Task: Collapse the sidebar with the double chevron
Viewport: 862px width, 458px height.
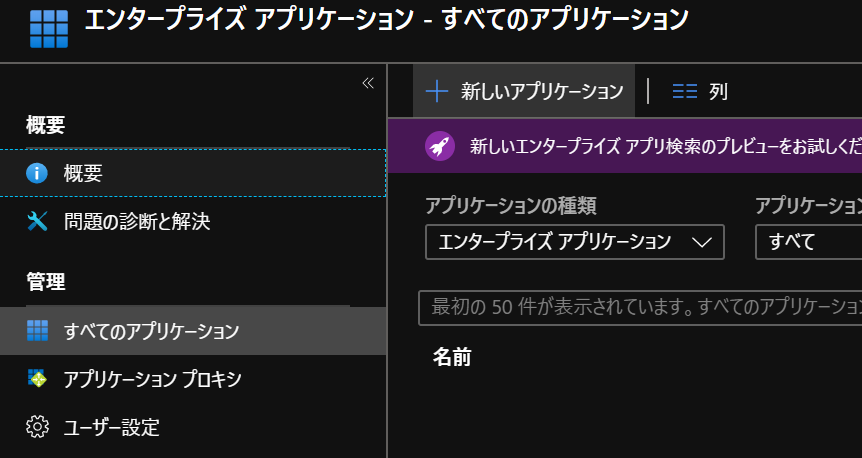Action: 367,83
